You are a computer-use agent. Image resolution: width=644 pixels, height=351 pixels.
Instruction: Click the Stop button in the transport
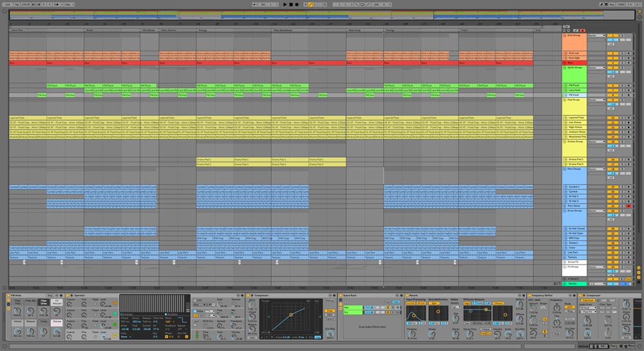coord(291,4)
